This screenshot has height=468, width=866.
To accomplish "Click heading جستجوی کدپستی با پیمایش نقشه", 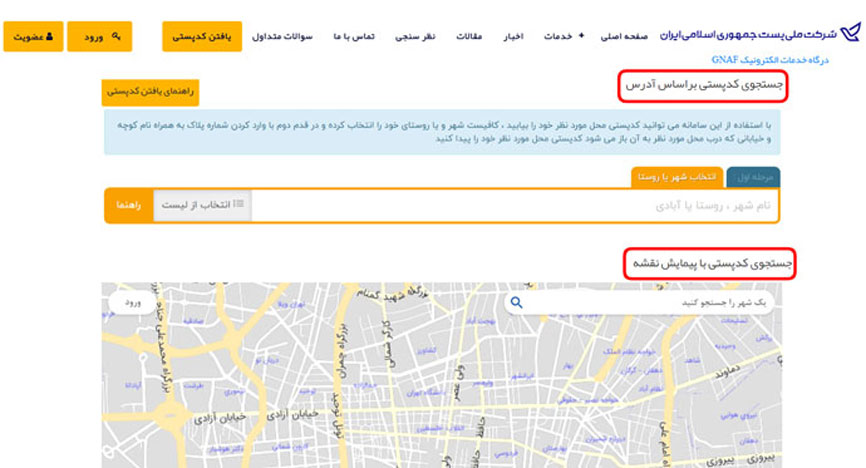I will pyautogui.click(x=710, y=263).
